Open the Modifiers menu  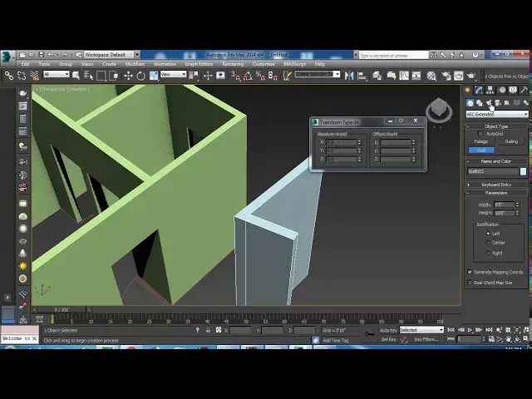point(135,64)
